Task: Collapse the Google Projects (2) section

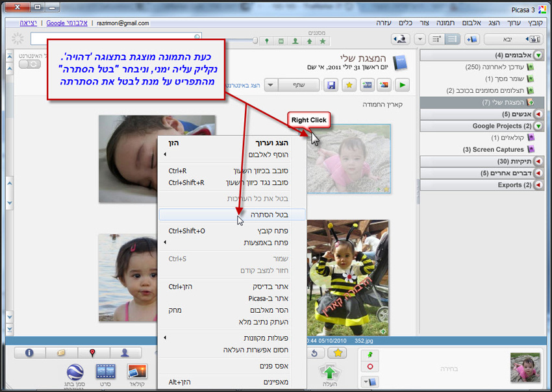Action: [x=538, y=126]
